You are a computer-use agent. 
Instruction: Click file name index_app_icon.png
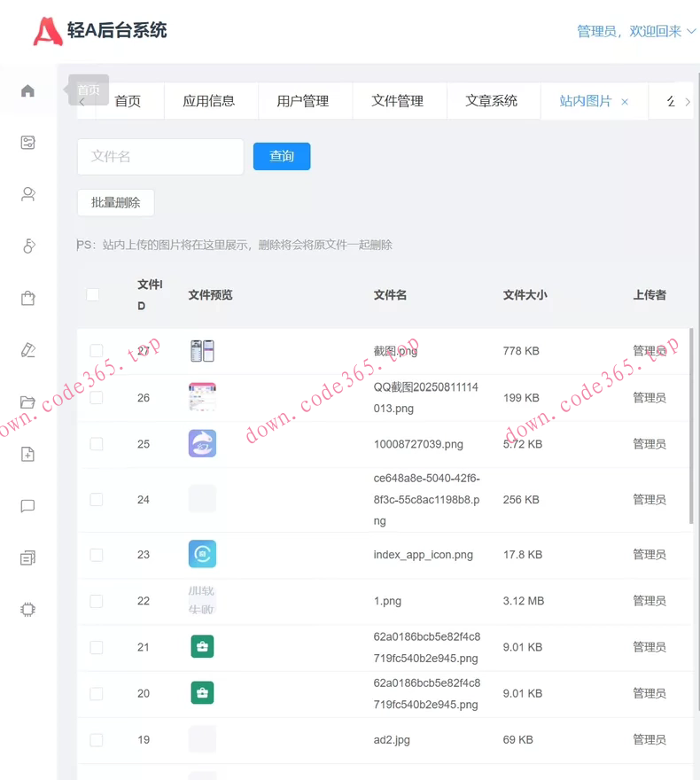click(423, 555)
